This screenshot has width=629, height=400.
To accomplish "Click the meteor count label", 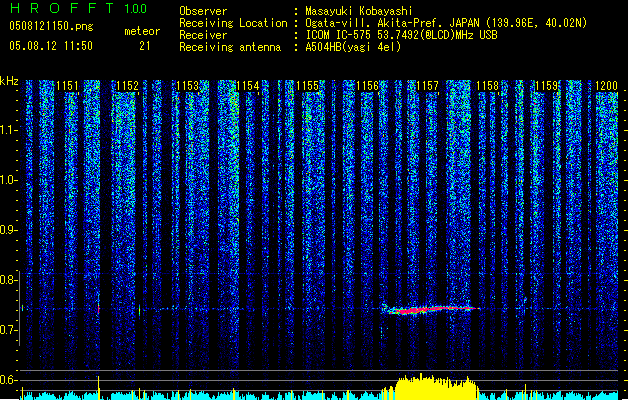I will (142, 31).
